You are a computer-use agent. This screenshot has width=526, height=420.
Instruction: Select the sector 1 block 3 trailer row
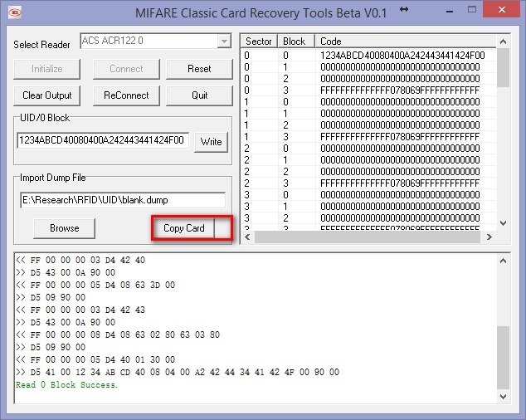tap(368, 137)
